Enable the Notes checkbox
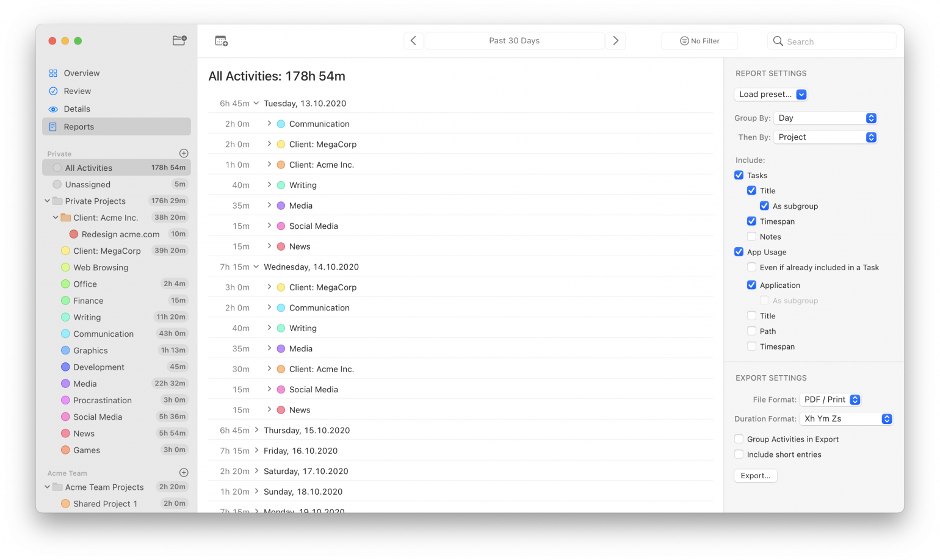 point(751,237)
